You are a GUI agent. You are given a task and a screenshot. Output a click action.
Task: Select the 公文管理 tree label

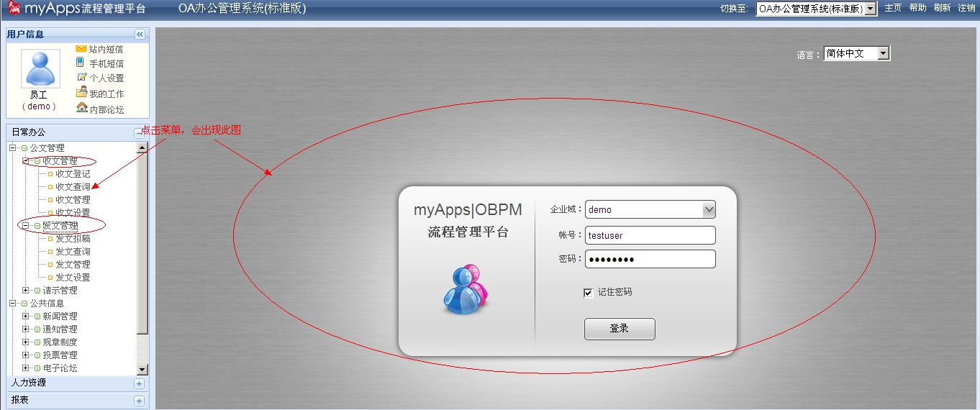[47, 147]
